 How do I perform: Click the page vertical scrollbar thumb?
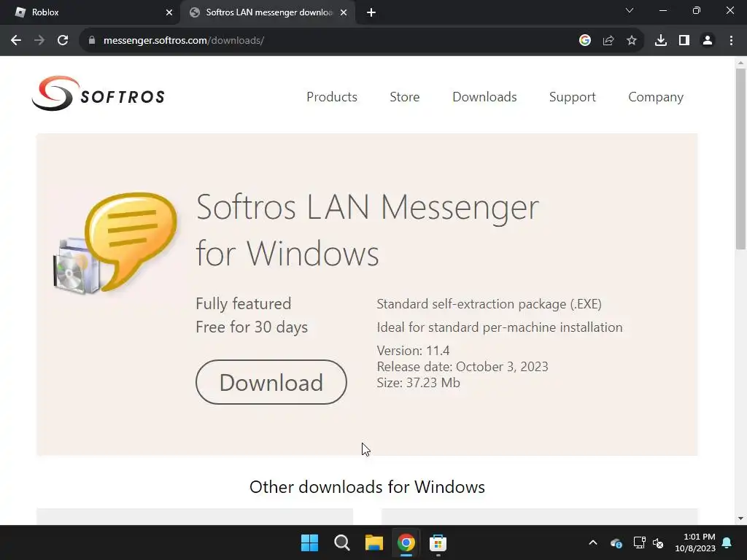(x=740, y=158)
